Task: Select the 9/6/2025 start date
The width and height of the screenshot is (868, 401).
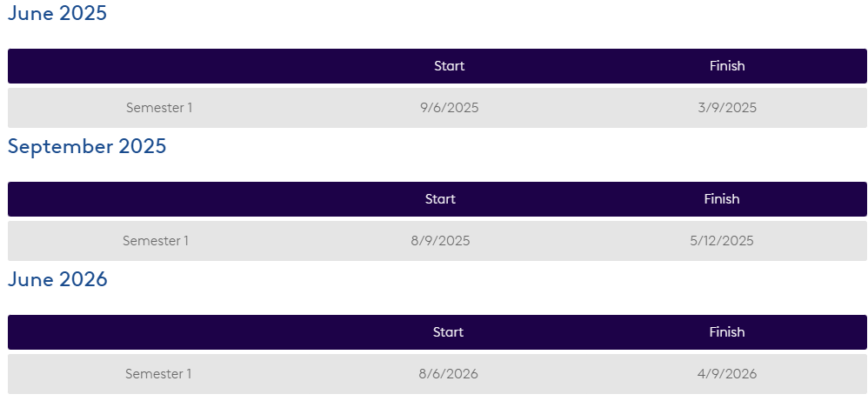Action: coord(449,108)
